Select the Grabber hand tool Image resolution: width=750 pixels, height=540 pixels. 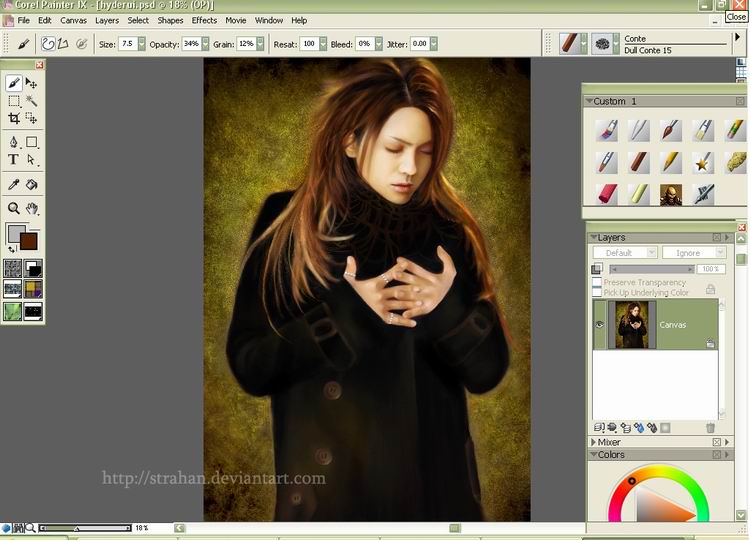[32, 208]
